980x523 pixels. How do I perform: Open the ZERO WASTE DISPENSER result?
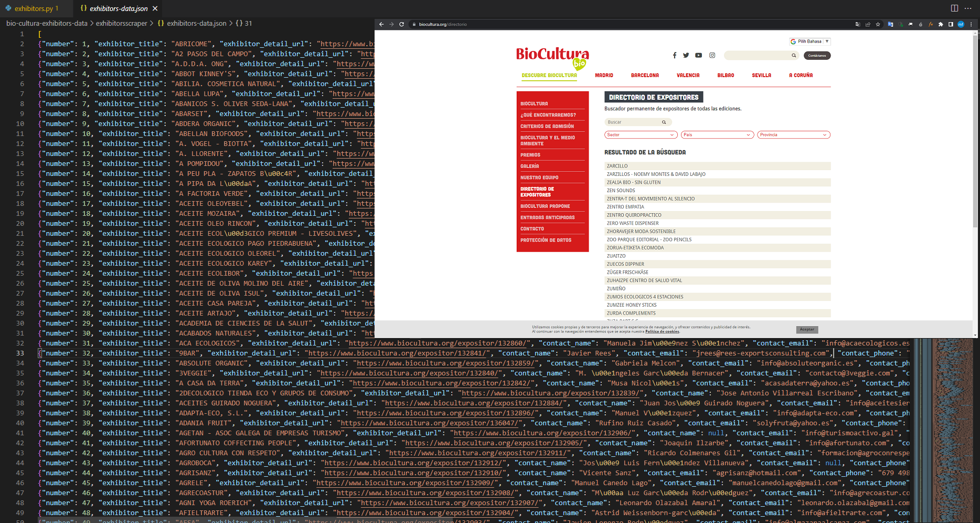point(718,223)
